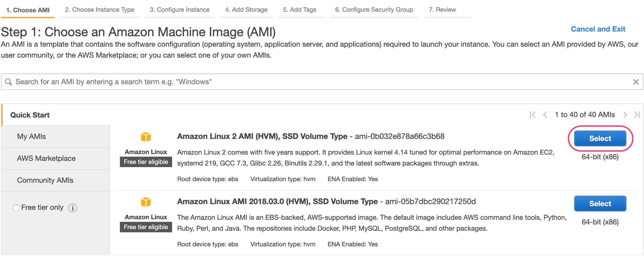Click Cancel and Exit link

point(598,29)
